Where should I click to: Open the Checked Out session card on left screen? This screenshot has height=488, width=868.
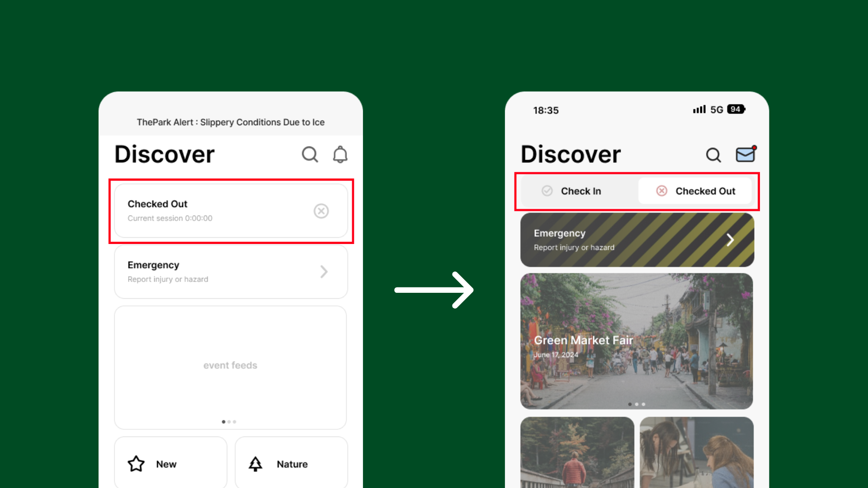231,211
